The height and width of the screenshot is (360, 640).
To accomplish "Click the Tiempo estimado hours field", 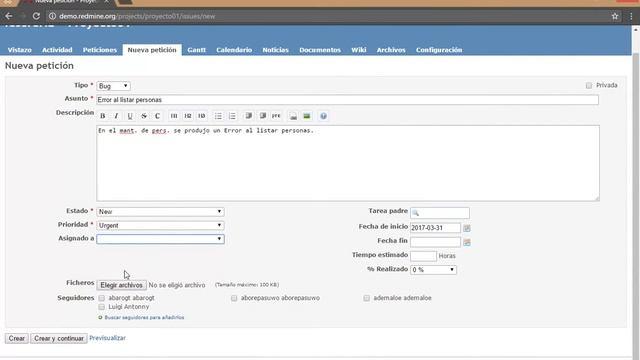I will 423,256.
